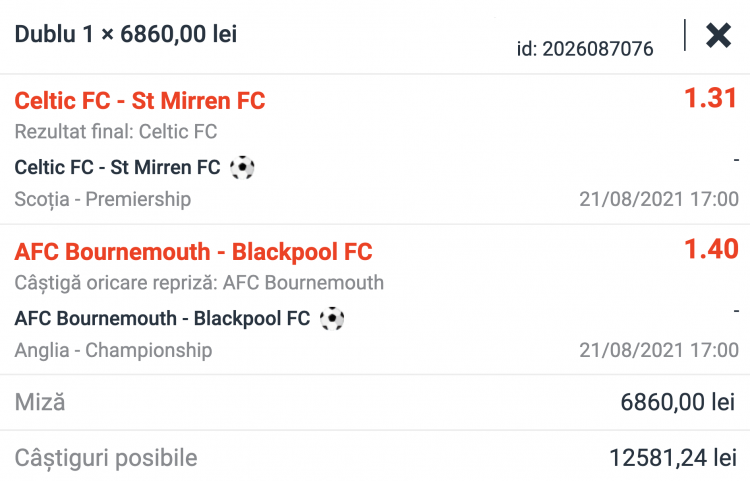Click black Celtic FC - St Mirren FC event name

coord(118,167)
